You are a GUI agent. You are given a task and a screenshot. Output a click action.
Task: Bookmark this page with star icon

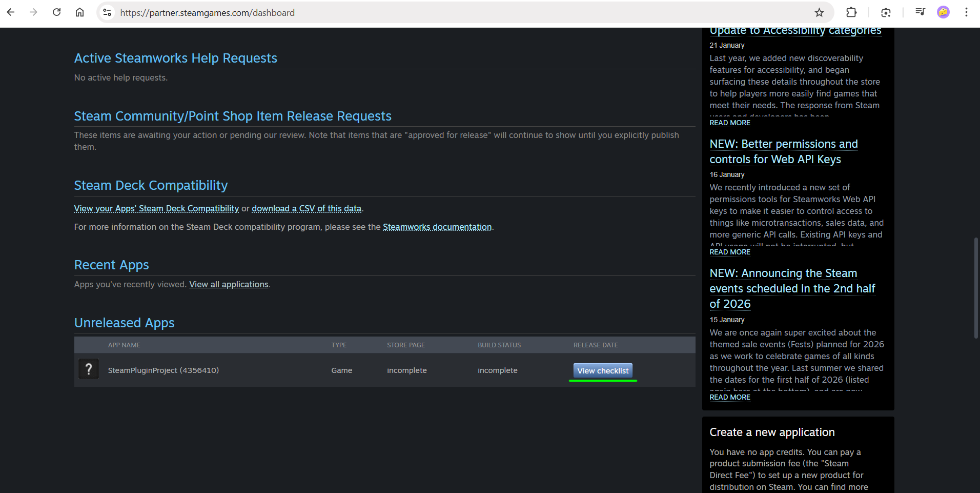click(819, 12)
